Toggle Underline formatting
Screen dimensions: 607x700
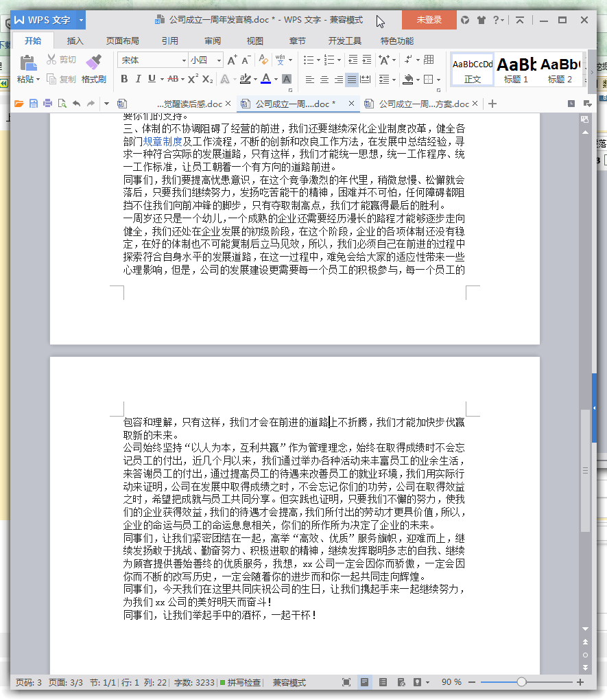click(152, 79)
